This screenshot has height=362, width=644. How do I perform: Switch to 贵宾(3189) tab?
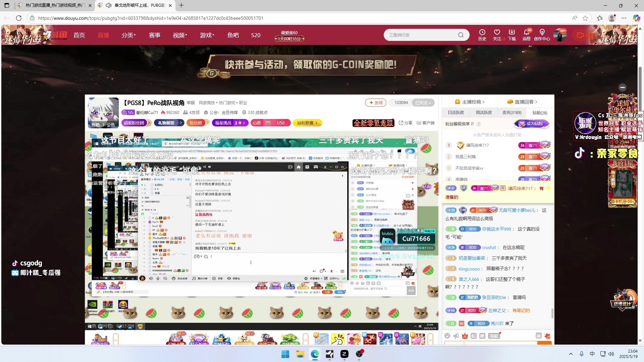[512, 113]
